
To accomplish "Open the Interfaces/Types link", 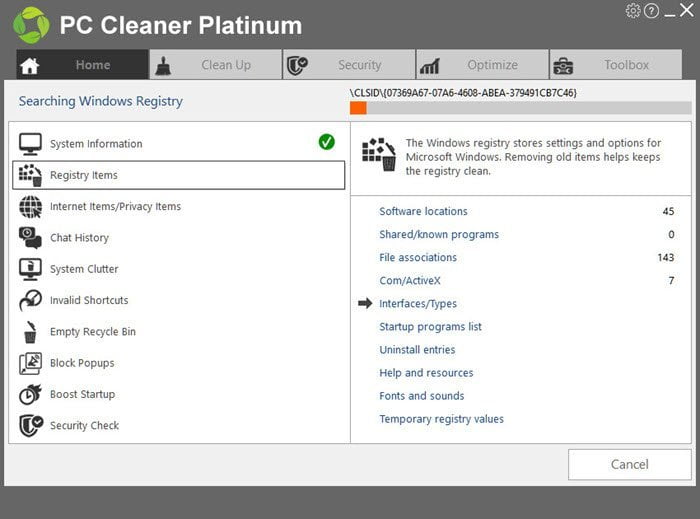I will tap(418, 304).
